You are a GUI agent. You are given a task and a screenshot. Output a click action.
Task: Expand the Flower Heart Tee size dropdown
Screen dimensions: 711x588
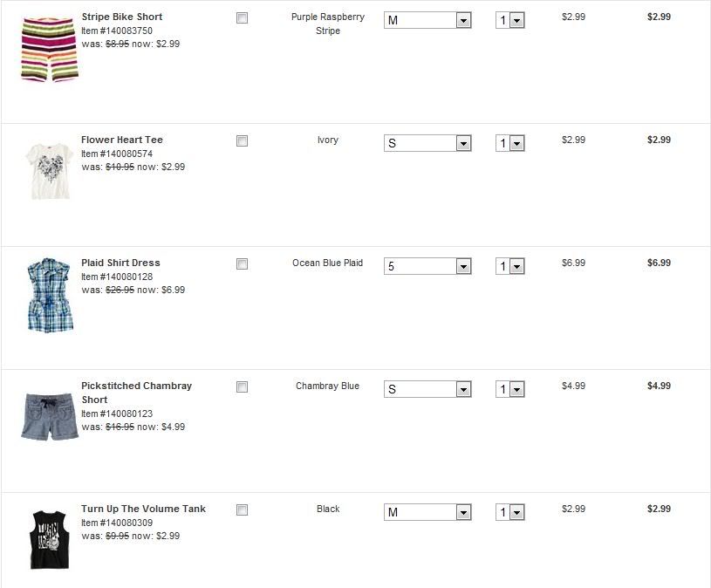(427, 143)
